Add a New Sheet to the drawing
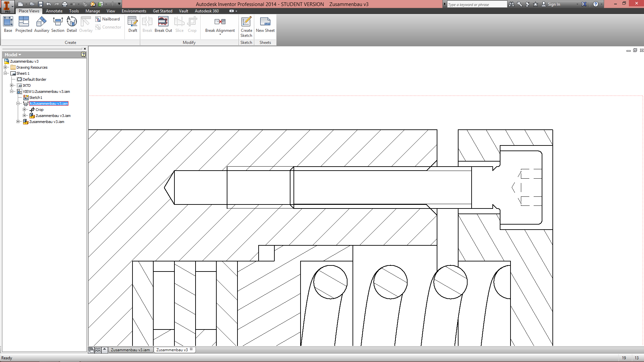Image resolution: width=644 pixels, height=362 pixels. pyautogui.click(x=265, y=25)
